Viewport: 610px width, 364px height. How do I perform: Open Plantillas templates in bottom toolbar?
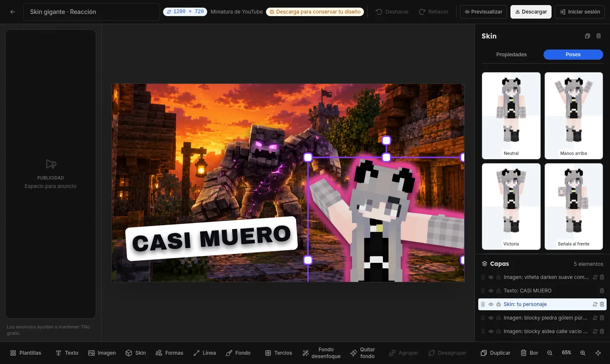26,353
